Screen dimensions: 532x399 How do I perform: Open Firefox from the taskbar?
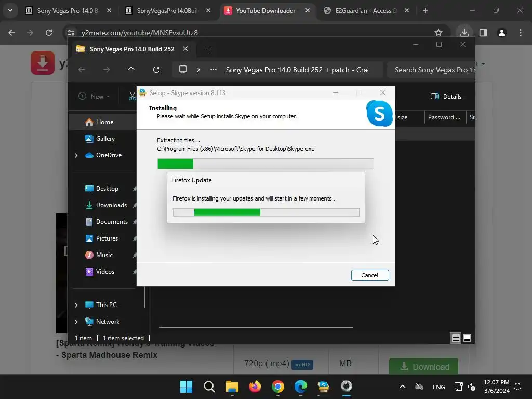pyautogui.click(x=255, y=387)
